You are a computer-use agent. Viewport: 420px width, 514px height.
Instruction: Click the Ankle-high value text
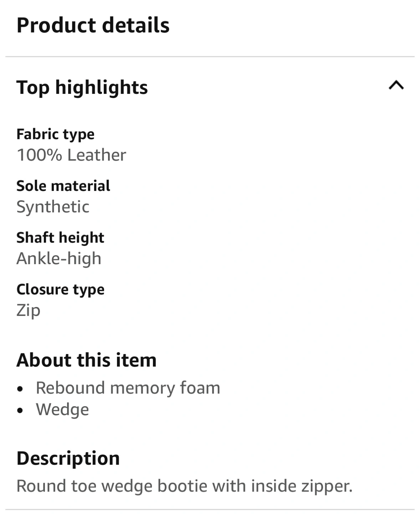click(59, 258)
